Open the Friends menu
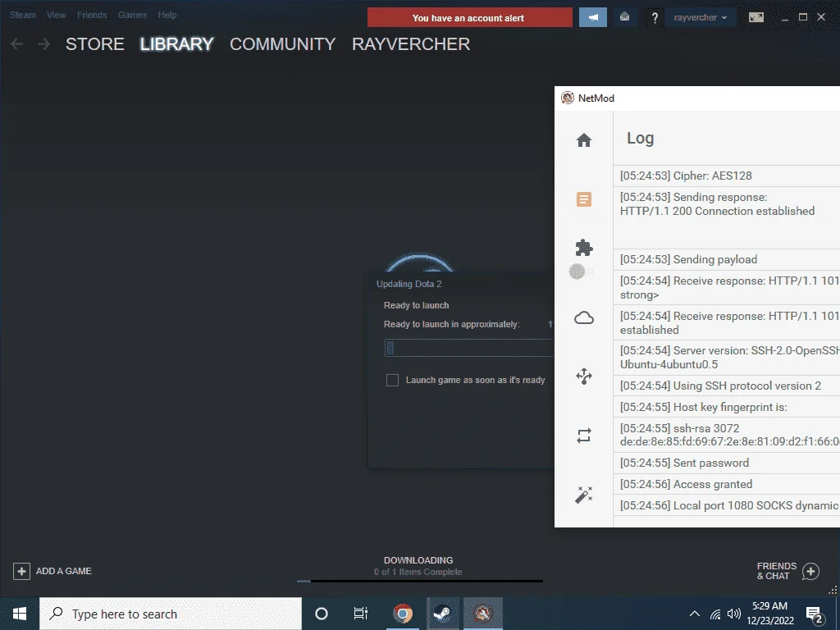Screen dimensions: 840x630 (x=92, y=15)
